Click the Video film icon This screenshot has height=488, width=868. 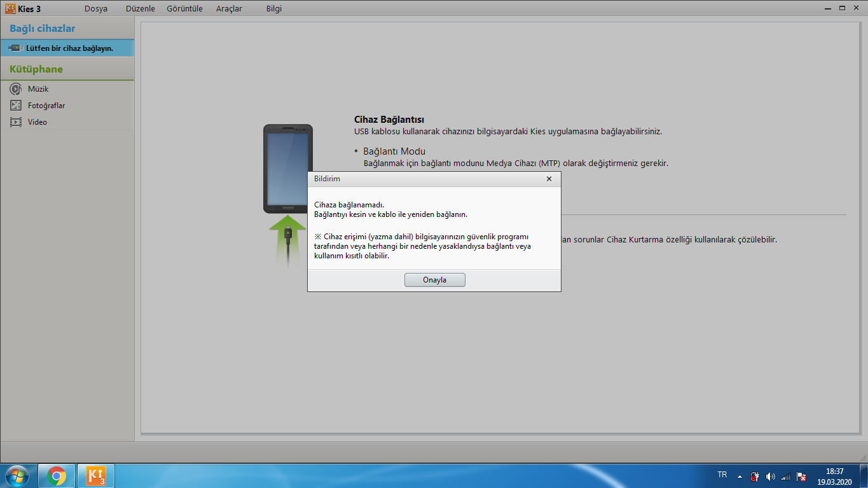[x=16, y=122]
